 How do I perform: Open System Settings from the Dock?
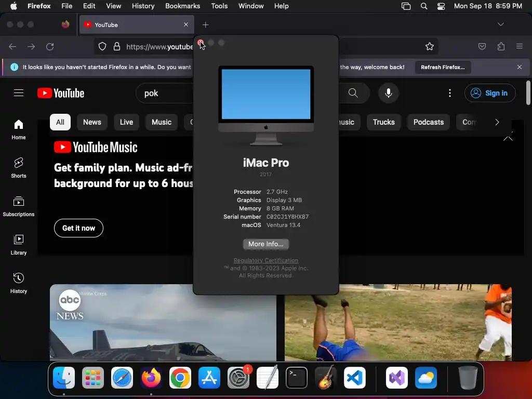coord(238,378)
